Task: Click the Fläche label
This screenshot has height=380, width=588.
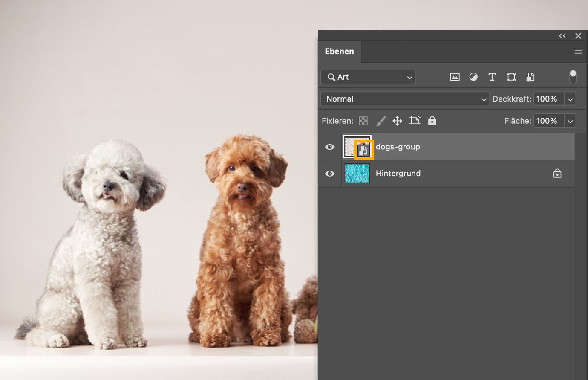Action: point(518,121)
